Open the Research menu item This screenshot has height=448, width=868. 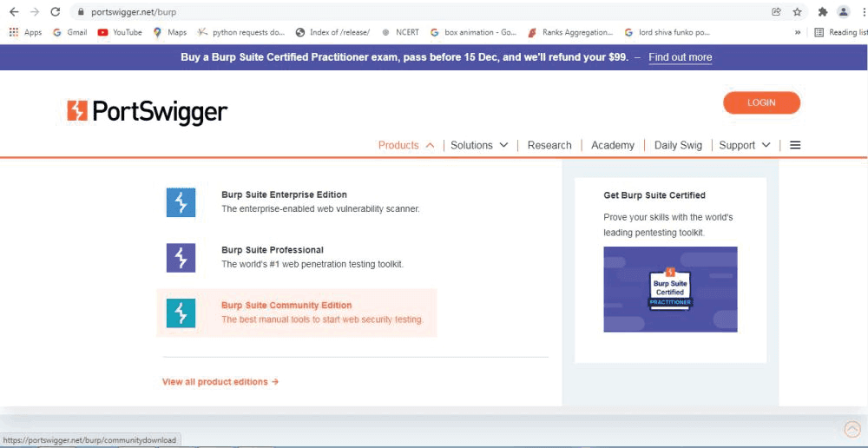point(549,145)
